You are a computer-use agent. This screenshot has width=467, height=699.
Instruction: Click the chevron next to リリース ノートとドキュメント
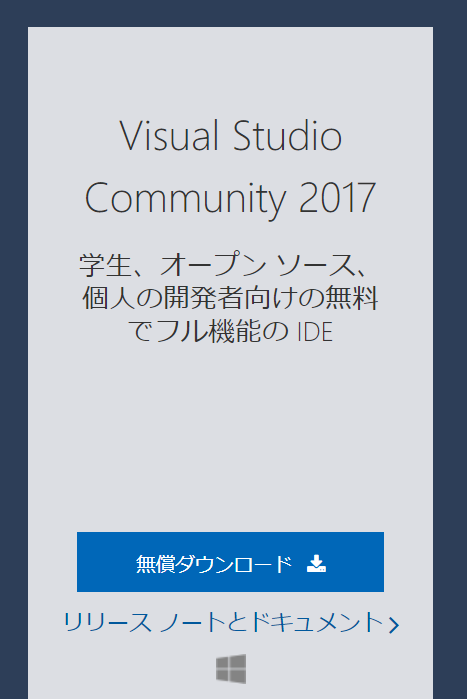tap(393, 625)
